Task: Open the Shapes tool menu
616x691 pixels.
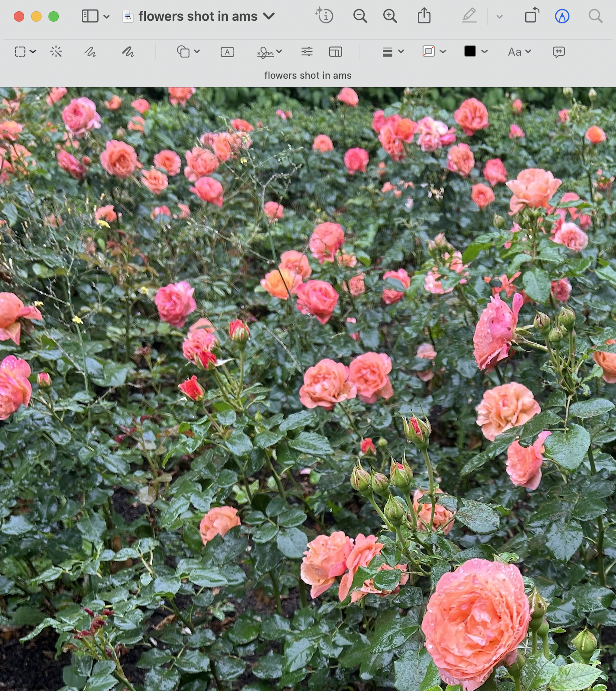Action: click(183, 52)
